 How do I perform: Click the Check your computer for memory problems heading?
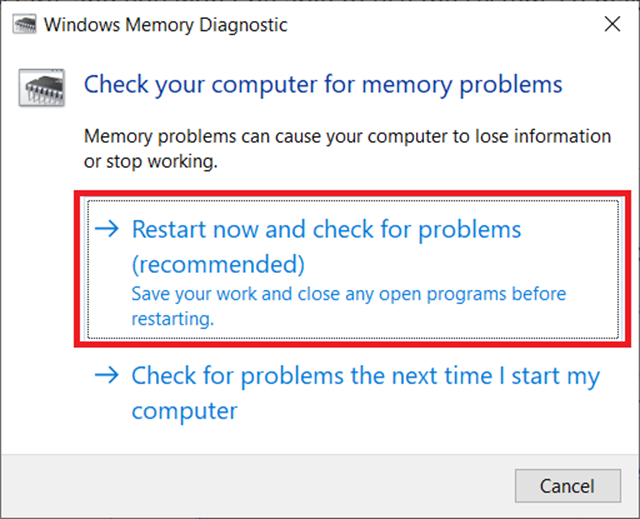[323, 83]
